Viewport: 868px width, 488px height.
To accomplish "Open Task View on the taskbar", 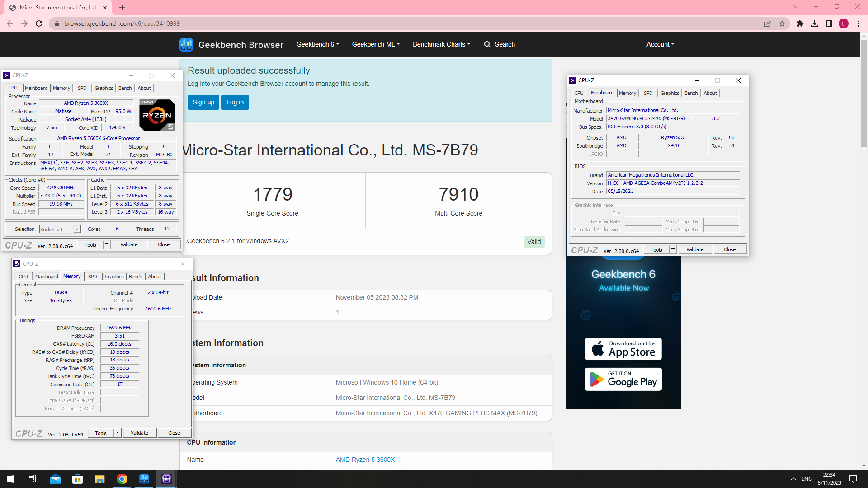I will click(x=33, y=479).
